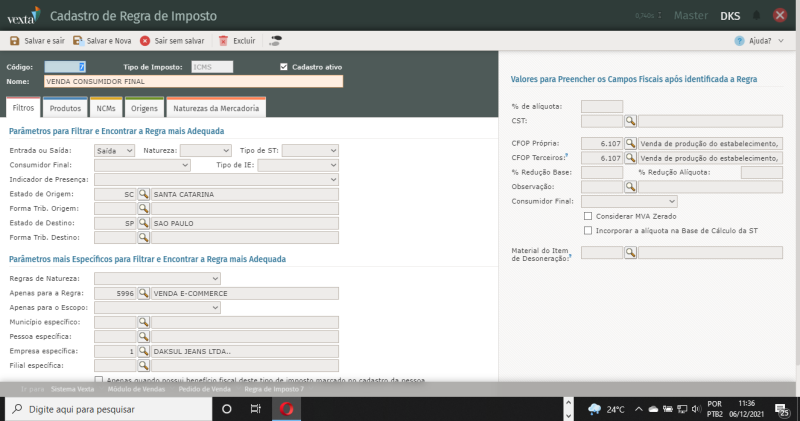Click the CST magnifier lookup icon

[631, 120]
